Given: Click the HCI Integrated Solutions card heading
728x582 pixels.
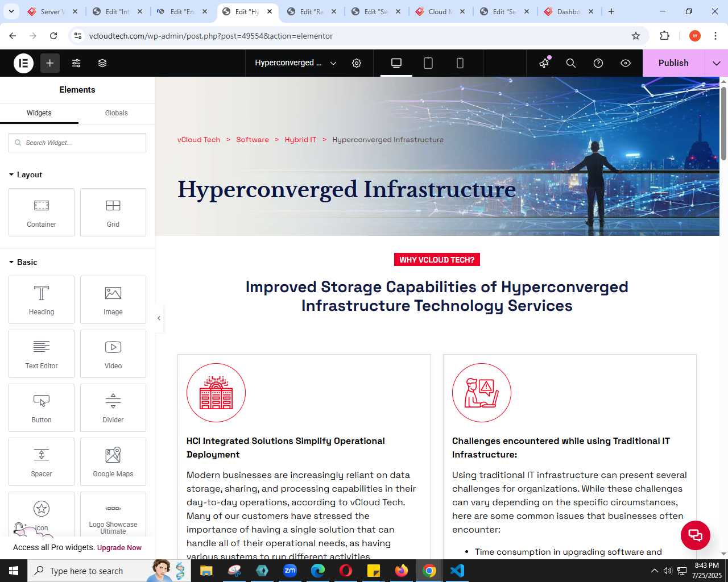Looking at the screenshot, I should [x=286, y=448].
